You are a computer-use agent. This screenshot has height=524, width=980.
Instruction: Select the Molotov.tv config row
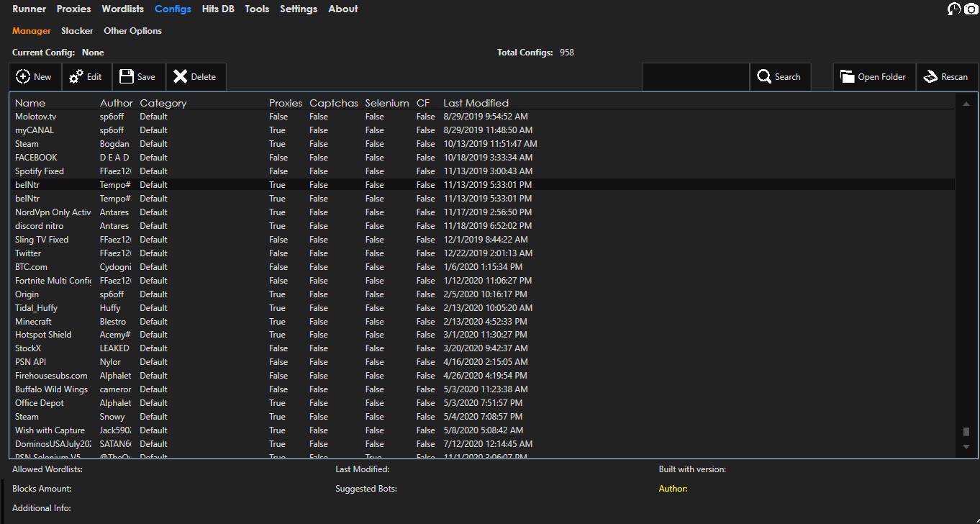point(482,117)
